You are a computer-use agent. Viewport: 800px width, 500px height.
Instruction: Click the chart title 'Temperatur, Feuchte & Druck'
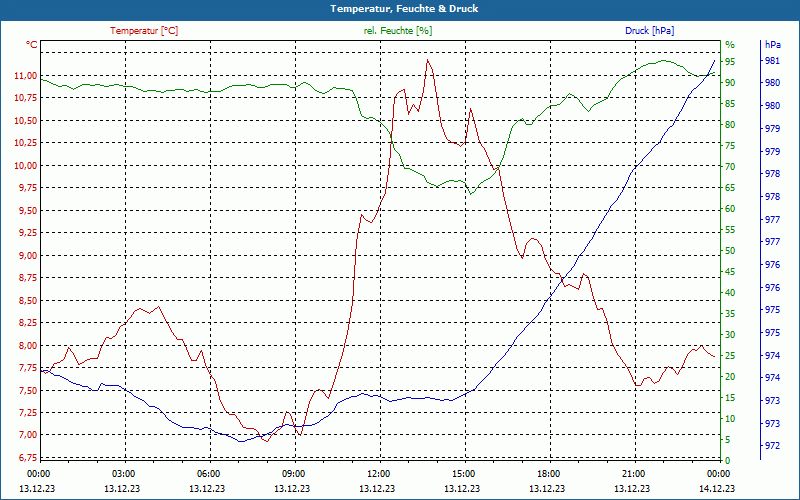(404, 9)
